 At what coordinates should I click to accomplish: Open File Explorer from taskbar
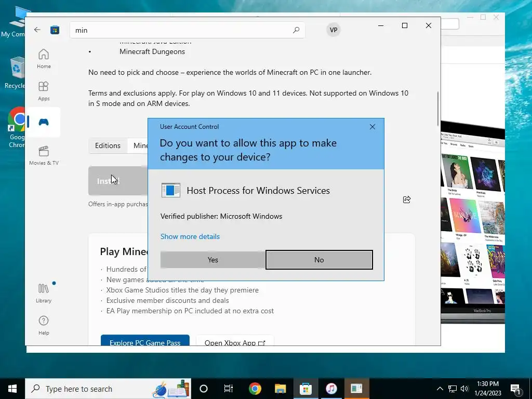(x=280, y=389)
